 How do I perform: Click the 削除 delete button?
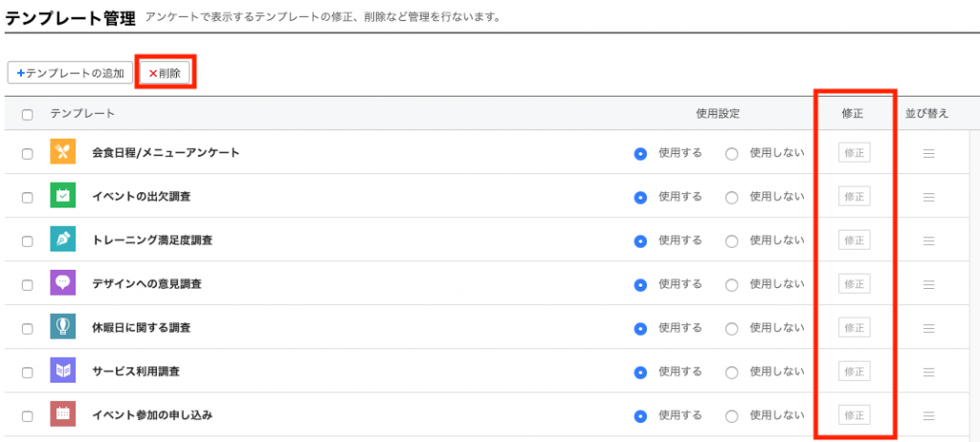click(165, 73)
